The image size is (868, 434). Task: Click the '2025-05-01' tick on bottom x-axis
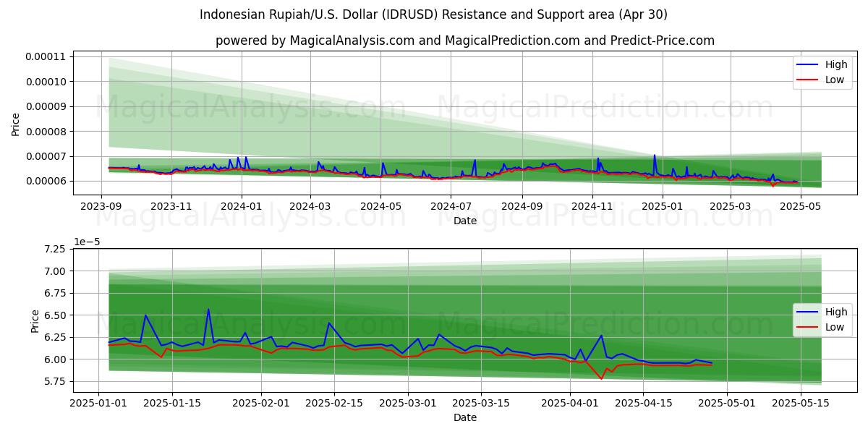coord(728,403)
